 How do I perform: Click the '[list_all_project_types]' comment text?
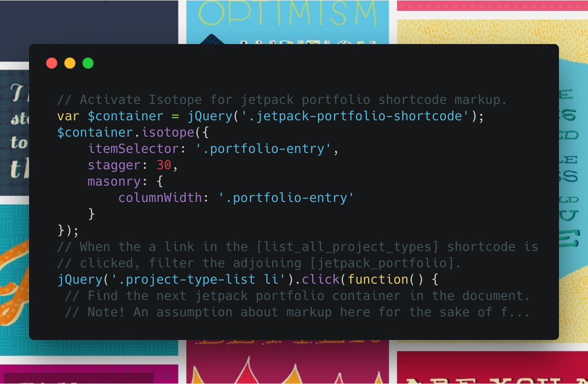point(348,247)
